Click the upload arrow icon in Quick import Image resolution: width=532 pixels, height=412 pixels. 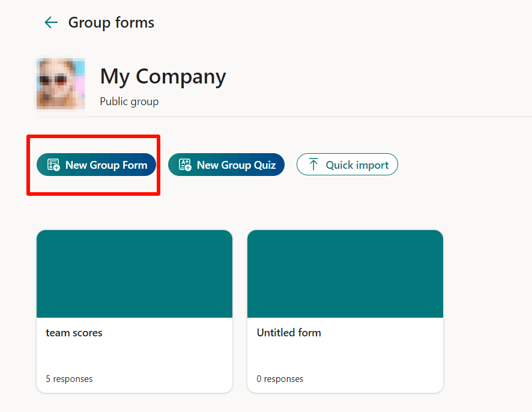point(313,165)
